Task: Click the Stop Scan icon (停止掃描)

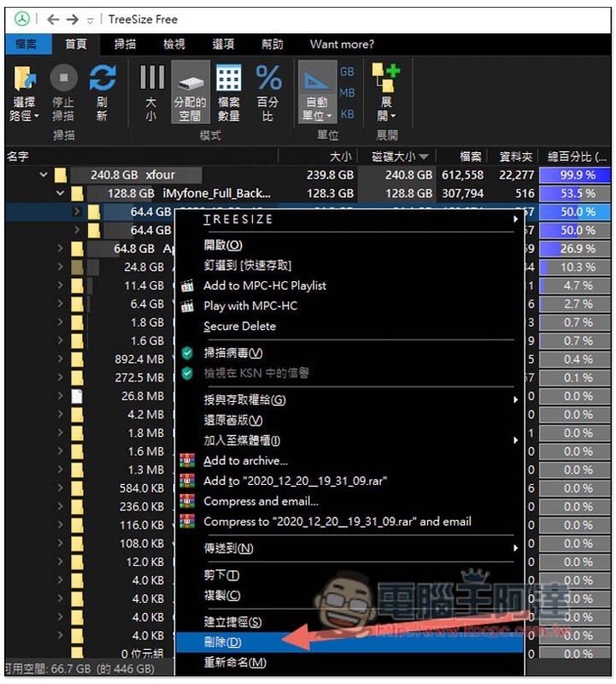Action: 63,78
